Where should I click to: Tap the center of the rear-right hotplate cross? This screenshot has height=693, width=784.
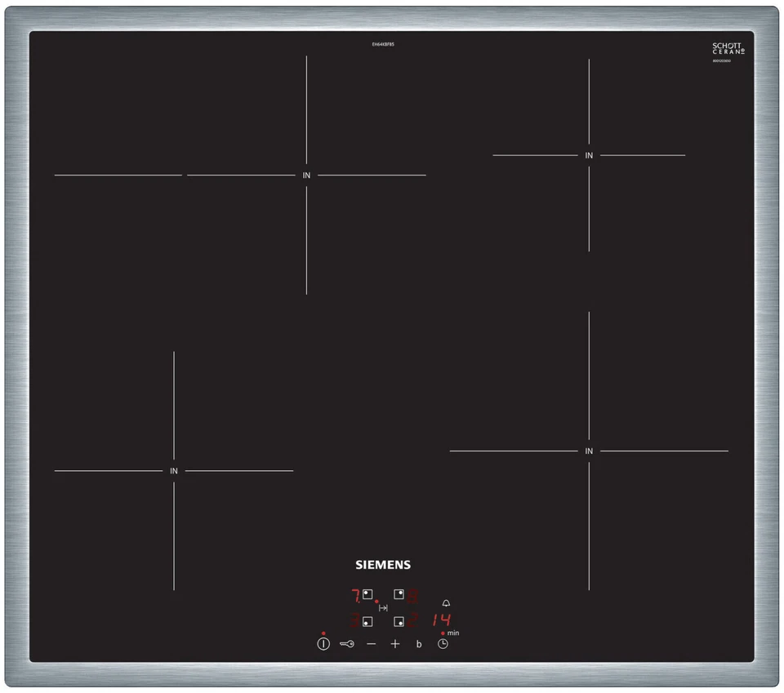click(x=588, y=156)
